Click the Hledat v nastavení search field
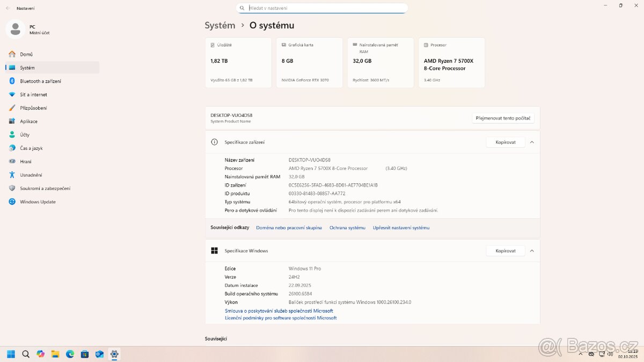The height and width of the screenshot is (362, 644). tap(322, 8)
